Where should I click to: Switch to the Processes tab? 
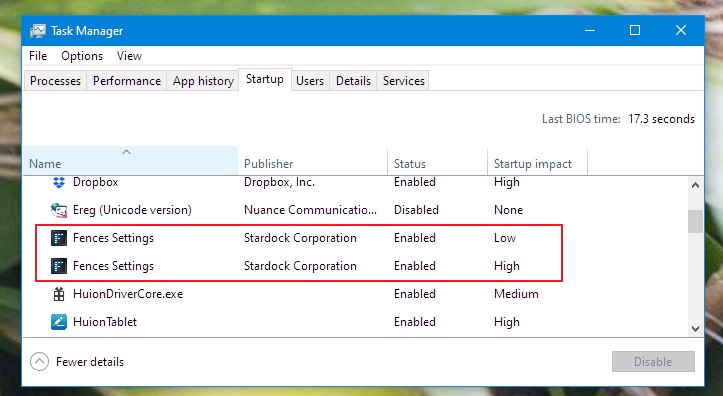[55, 81]
